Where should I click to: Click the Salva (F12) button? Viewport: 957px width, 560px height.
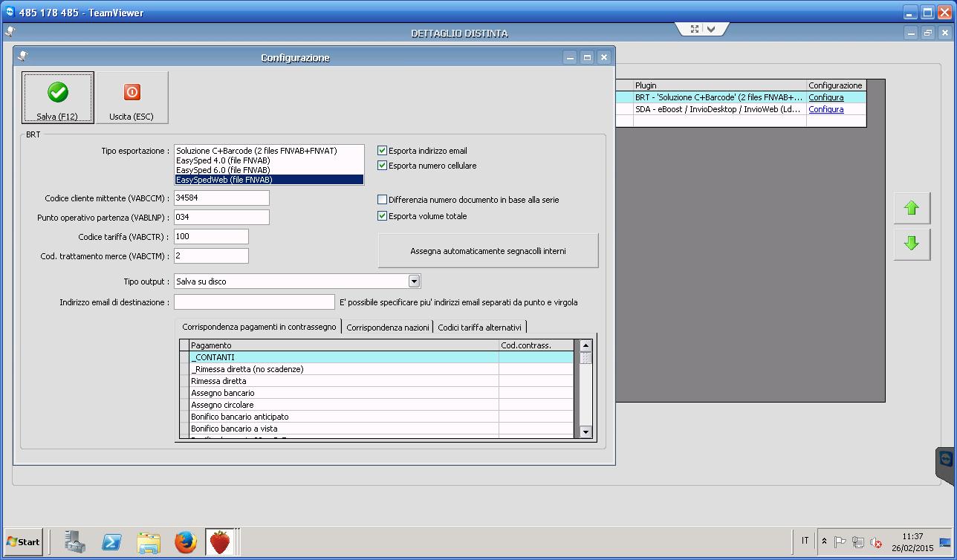pos(58,97)
